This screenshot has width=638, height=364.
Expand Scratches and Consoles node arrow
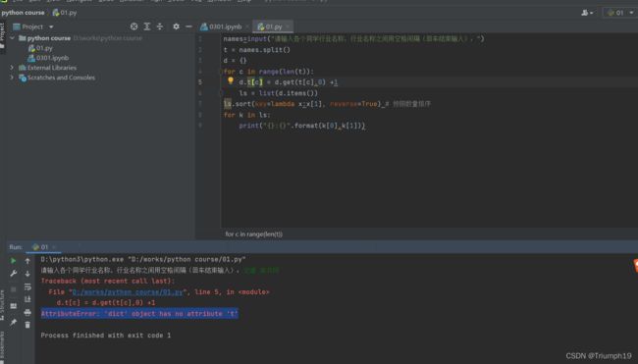tap(12, 78)
